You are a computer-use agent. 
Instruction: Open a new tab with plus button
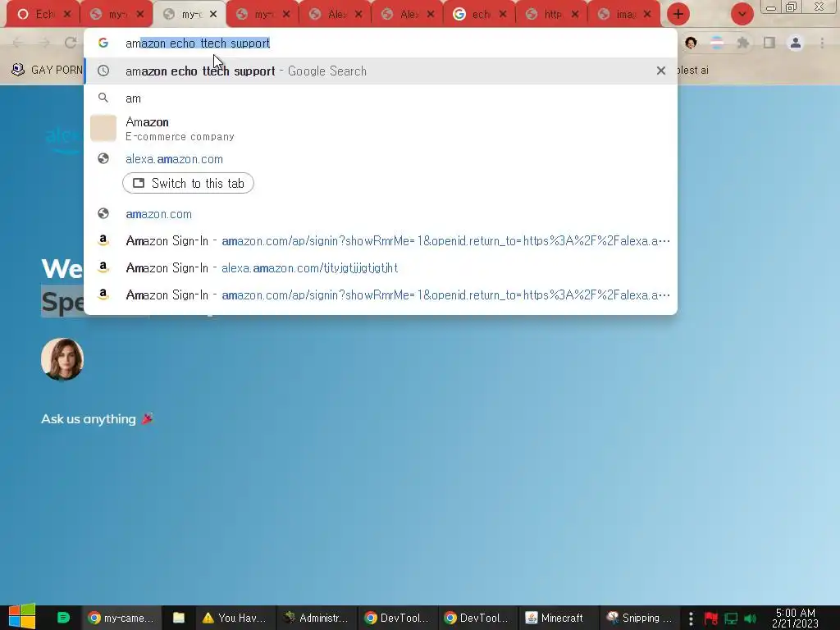pos(678,15)
